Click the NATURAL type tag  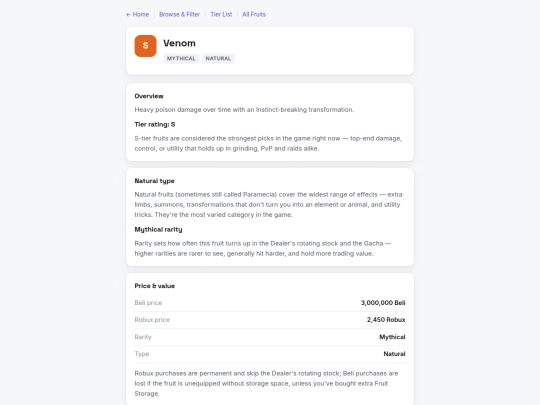click(218, 59)
